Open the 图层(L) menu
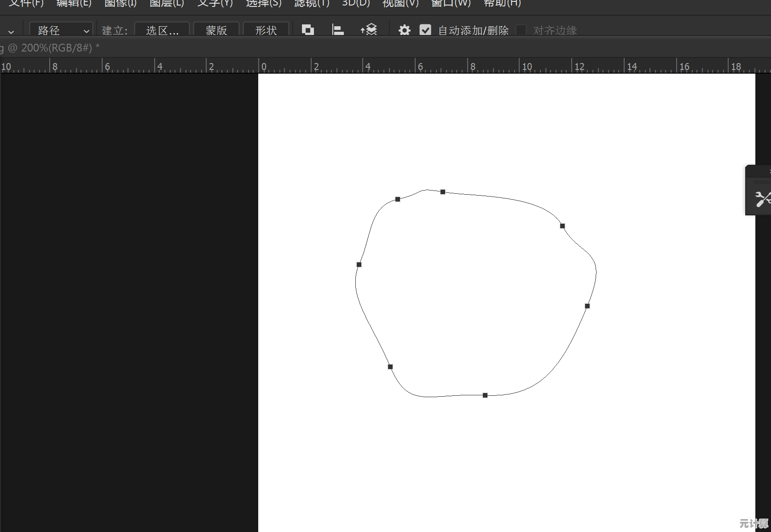This screenshot has height=532, width=771. 167,4
